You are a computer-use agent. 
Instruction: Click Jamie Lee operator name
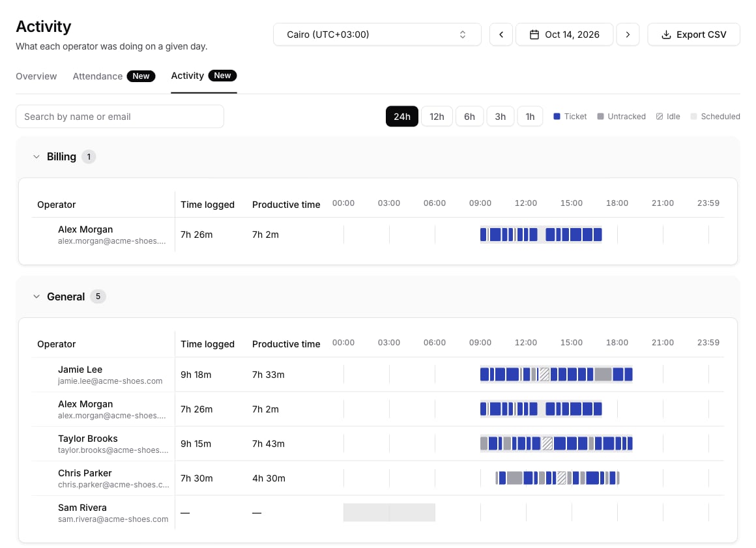(80, 369)
